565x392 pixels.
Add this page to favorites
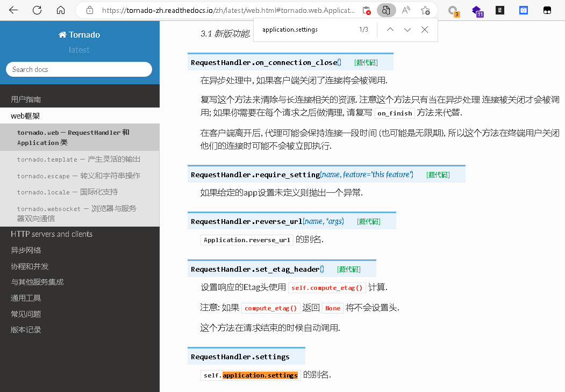pos(426,10)
